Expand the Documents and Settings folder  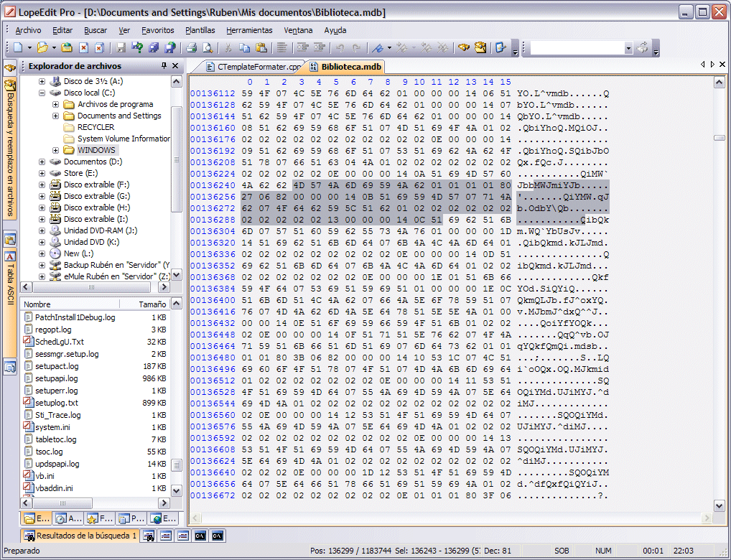pos(55,116)
